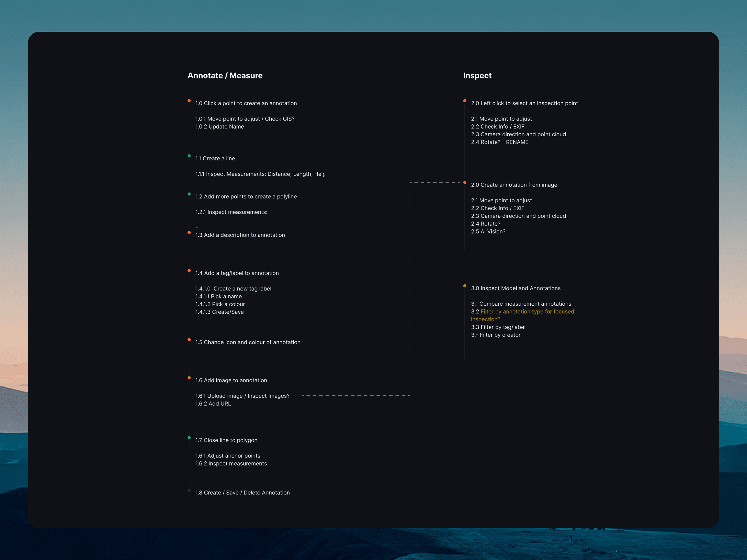Select the Inspect heading
Viewport: 747px width, 560px height.
(477, 76)
